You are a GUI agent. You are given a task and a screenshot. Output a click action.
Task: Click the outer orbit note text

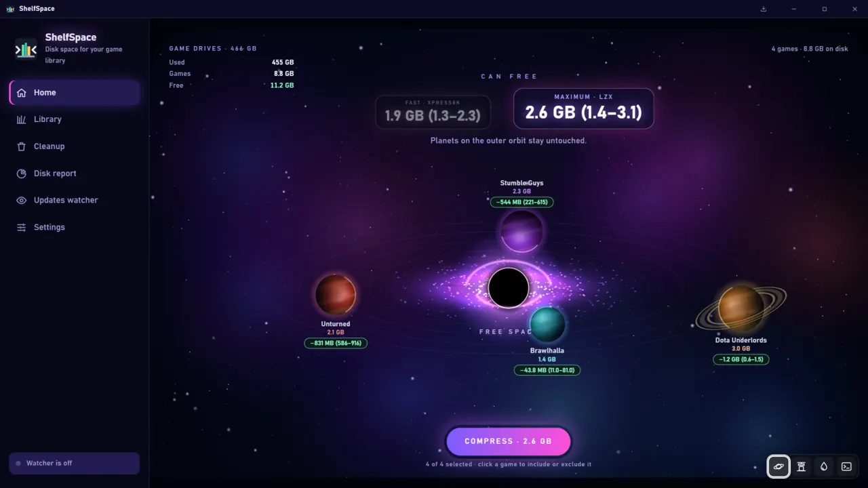click(x=509, y=141)
